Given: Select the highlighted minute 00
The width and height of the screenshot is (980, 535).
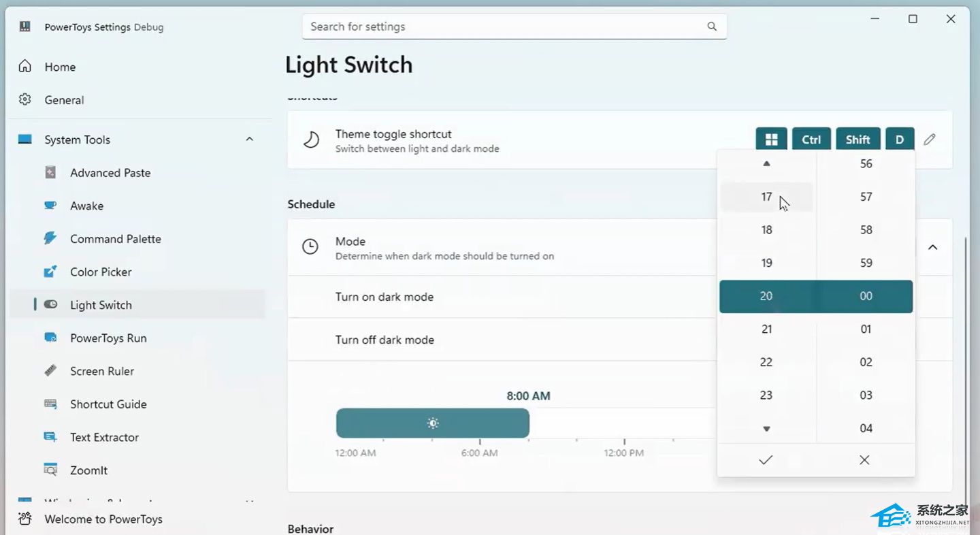Looking at the screenshot, I should click(x=866, y=296).
